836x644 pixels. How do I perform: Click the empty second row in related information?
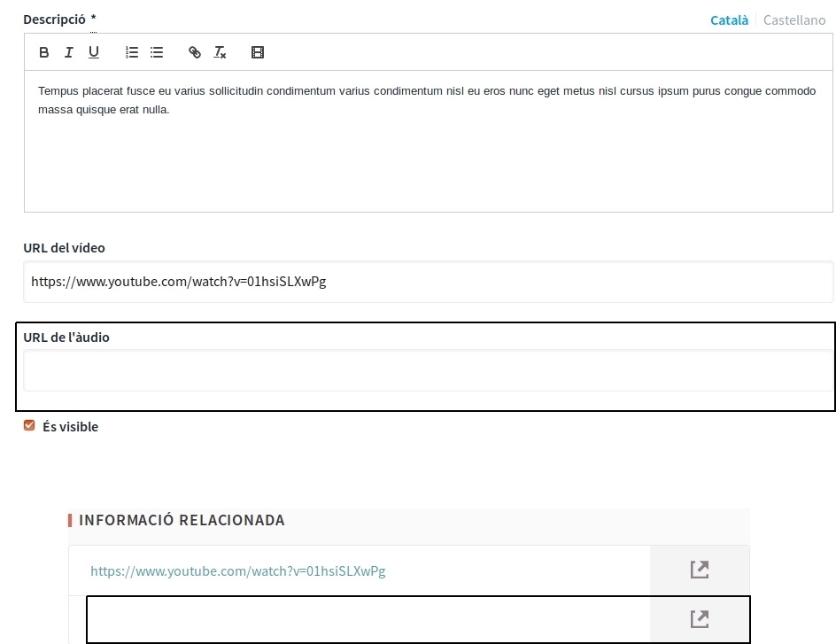pyautogui.click(x=368, y=619)
